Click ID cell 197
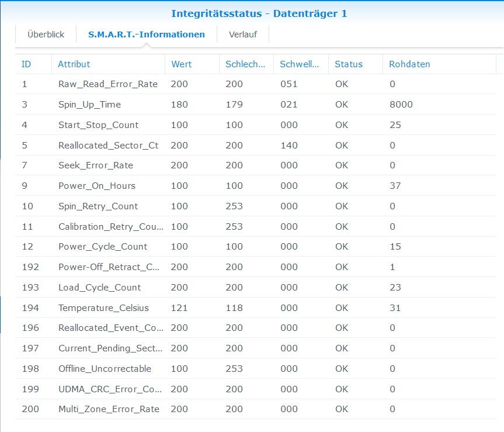This screenshot has height=432, width=504. point(30,348)
